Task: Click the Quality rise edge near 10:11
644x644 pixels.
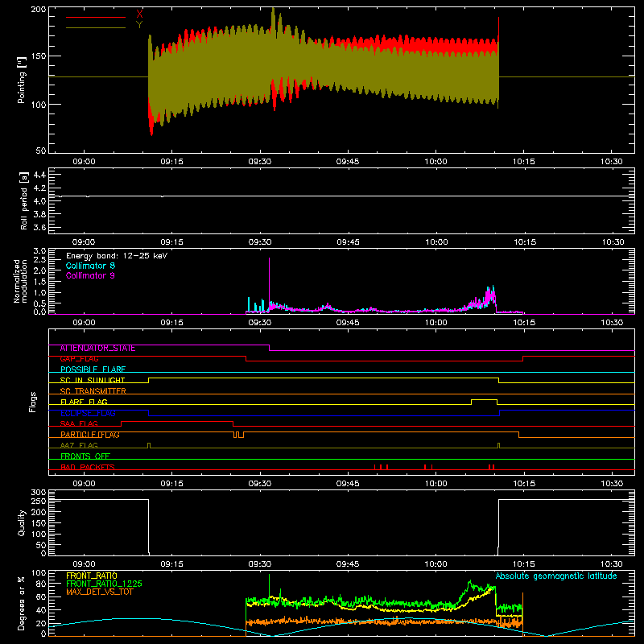Action: click(498, 527)
